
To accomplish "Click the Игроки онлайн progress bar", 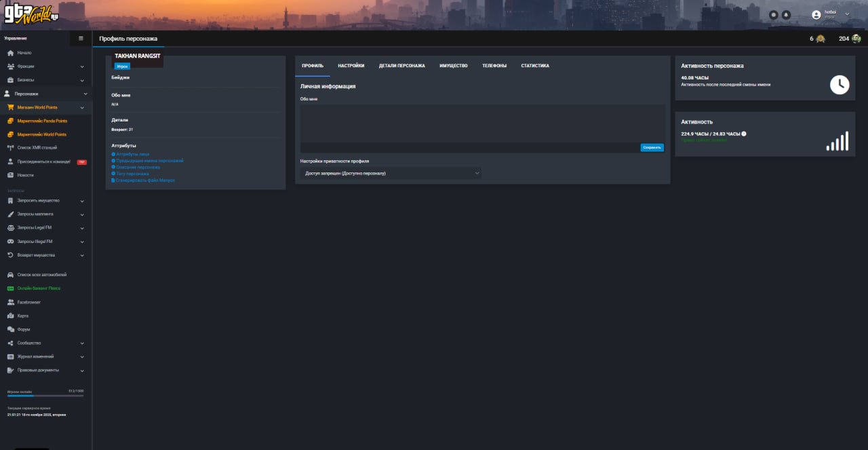I will pyautogui.click(x=45, y=395).
